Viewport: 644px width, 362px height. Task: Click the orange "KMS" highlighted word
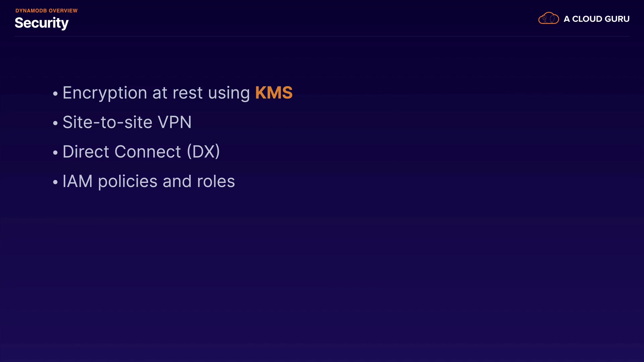(x=274, y=93)
